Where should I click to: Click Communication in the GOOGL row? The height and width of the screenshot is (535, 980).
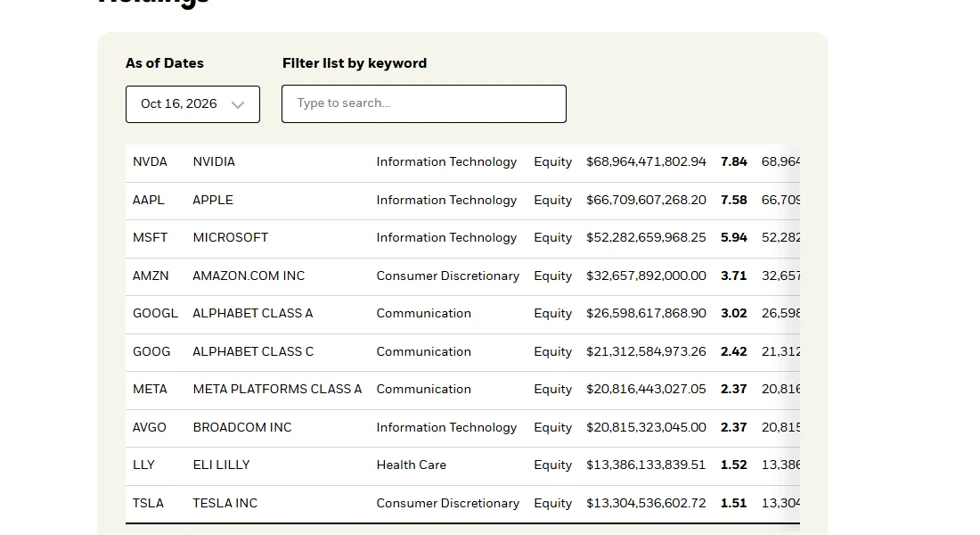[424, 314]
